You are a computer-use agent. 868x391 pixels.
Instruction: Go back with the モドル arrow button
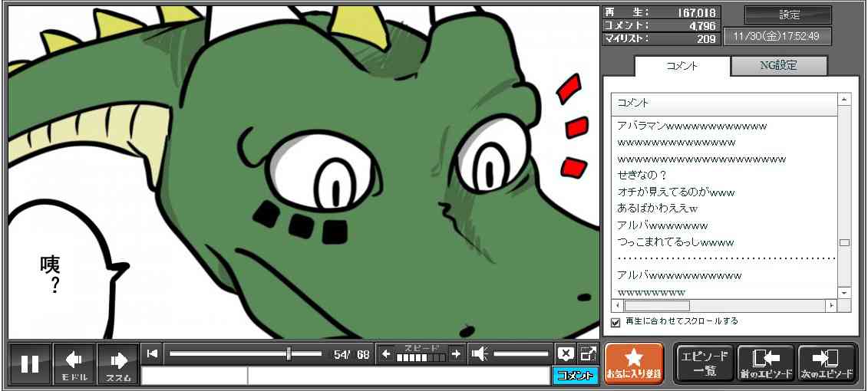click(74, 363)
